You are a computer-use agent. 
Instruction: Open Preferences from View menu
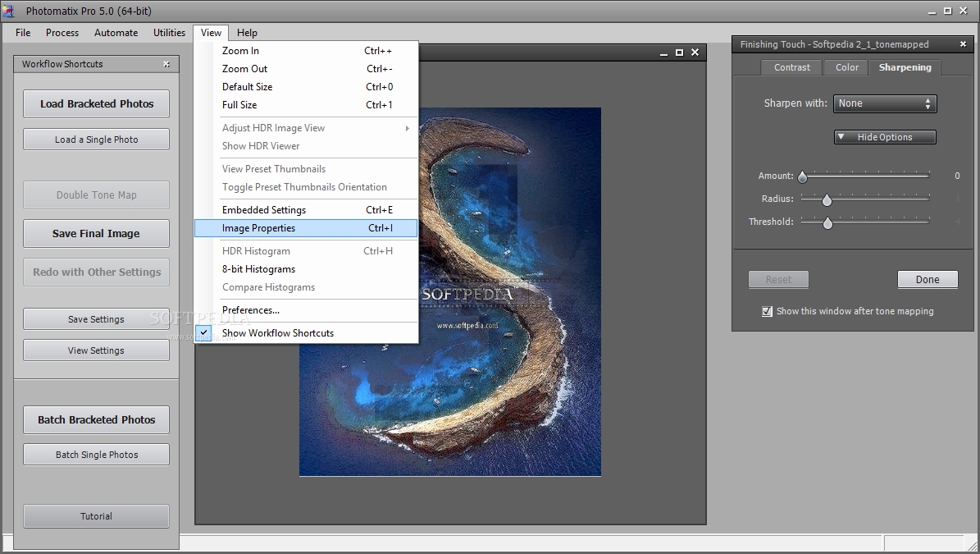coord(306,310)
